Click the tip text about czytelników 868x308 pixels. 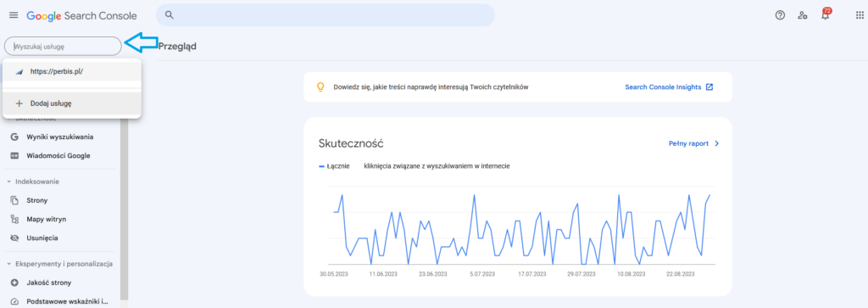pyautogui.click(x=431, y=87)
